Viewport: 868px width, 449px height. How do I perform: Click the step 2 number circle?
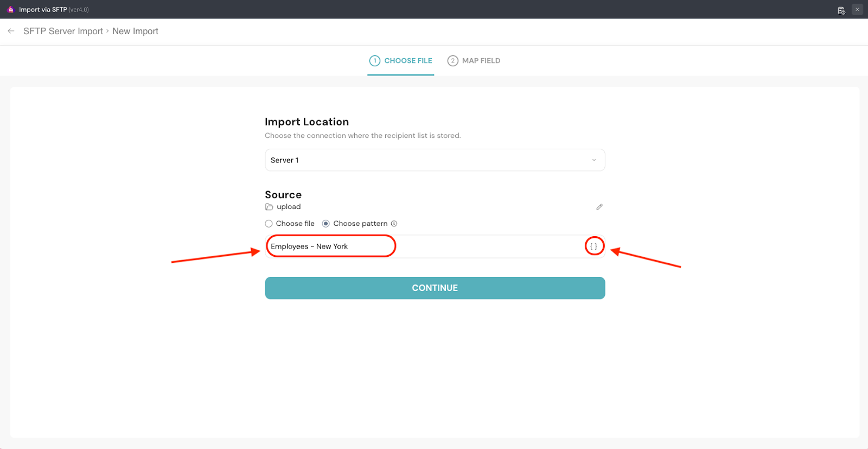[452, 61]
